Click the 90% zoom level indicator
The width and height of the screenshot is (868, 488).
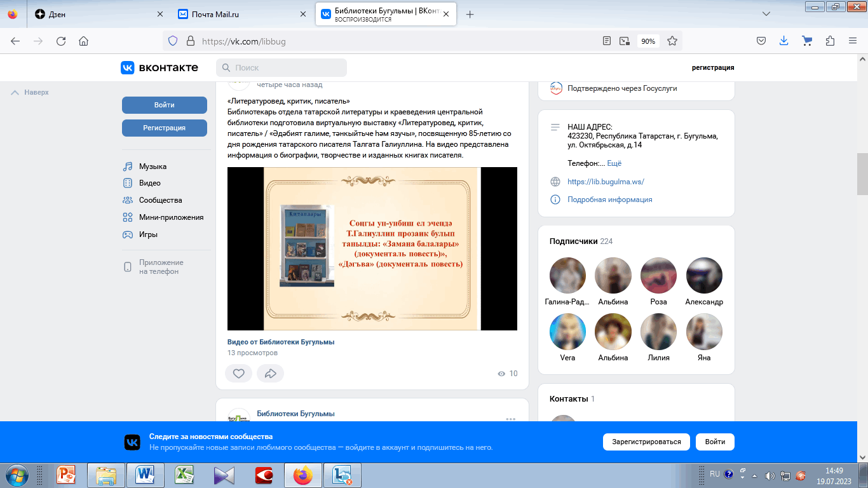tap(648, 41)
